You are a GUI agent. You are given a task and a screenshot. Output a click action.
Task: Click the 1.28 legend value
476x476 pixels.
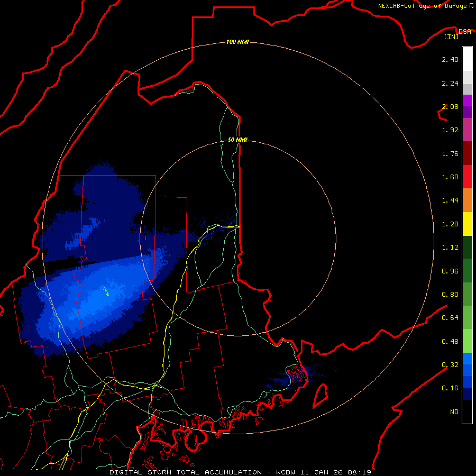(x=450, y=224)
